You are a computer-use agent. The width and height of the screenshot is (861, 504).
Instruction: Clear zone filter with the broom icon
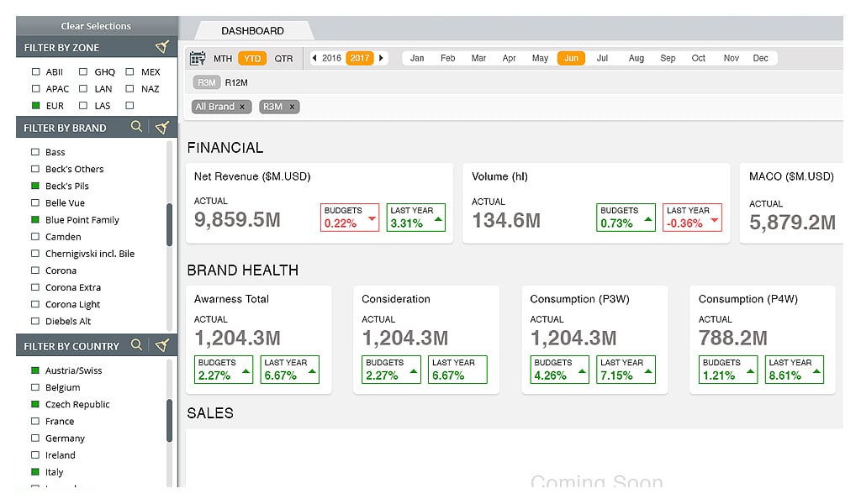pyautogui.click(x=162, y=48)
